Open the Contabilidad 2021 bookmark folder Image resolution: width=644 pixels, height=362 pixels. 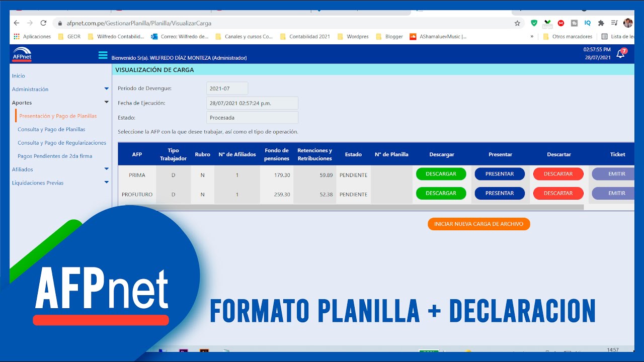point(305,37)
